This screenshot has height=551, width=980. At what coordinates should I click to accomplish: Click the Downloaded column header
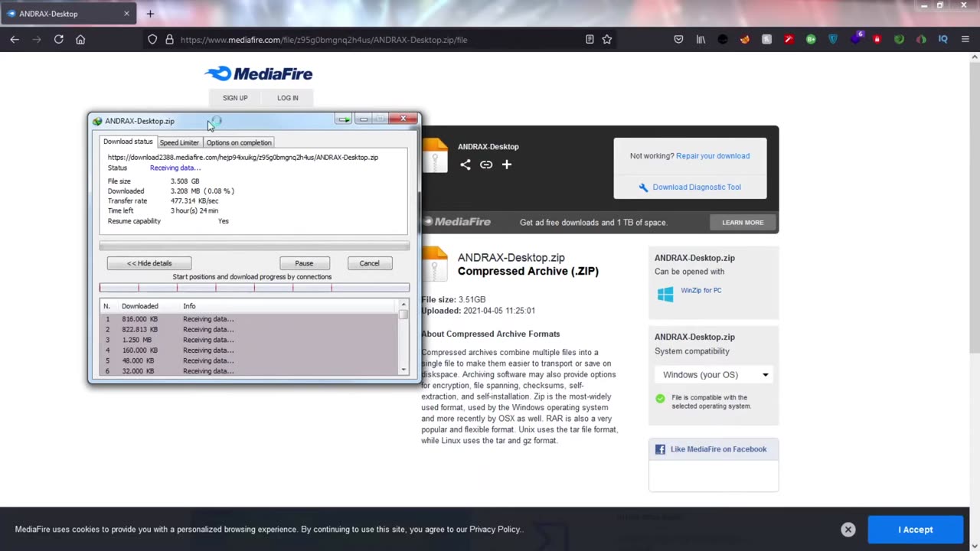coord(149,306)
